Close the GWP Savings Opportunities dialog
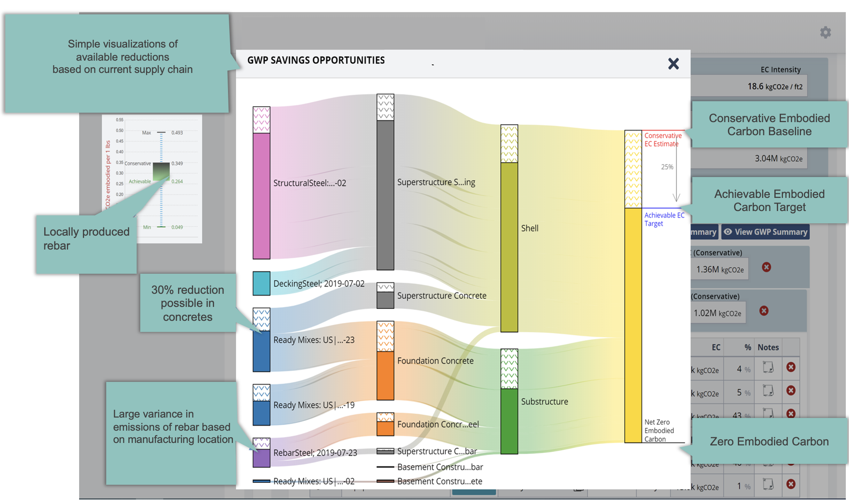This screenshot has height=504, width=849. point(673,64)
